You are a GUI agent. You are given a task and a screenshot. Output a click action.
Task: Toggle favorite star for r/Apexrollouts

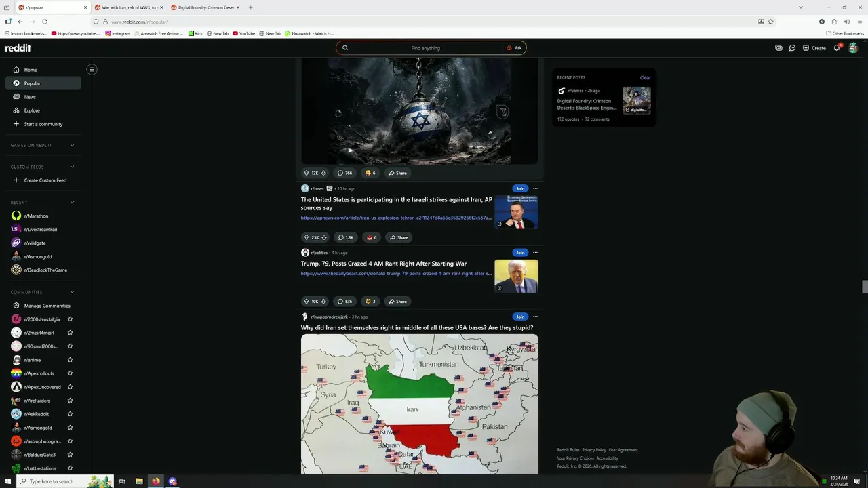click(x=70, y=373)
